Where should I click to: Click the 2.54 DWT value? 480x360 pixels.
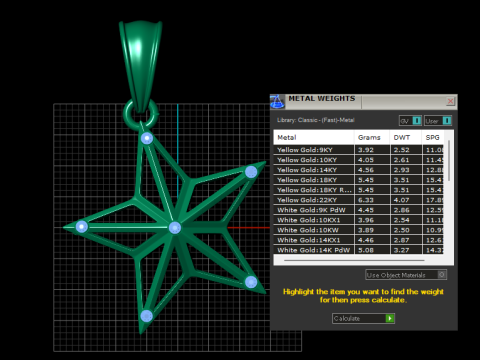pos(401,220)
